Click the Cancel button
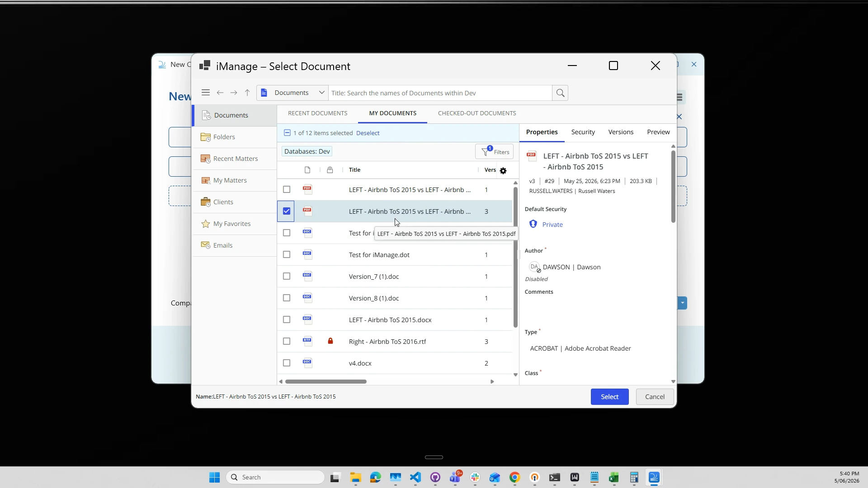 655,397
